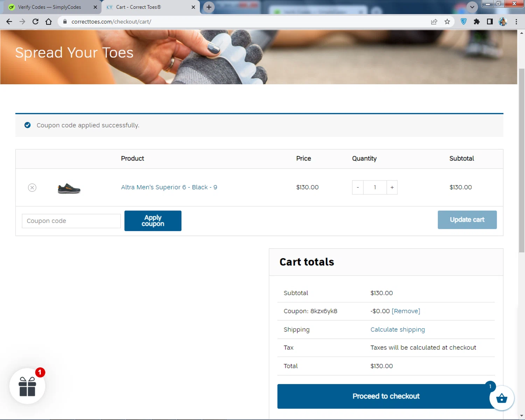Click the Product column header
Screen dimensions: 525x420
[x=132, y=159]
